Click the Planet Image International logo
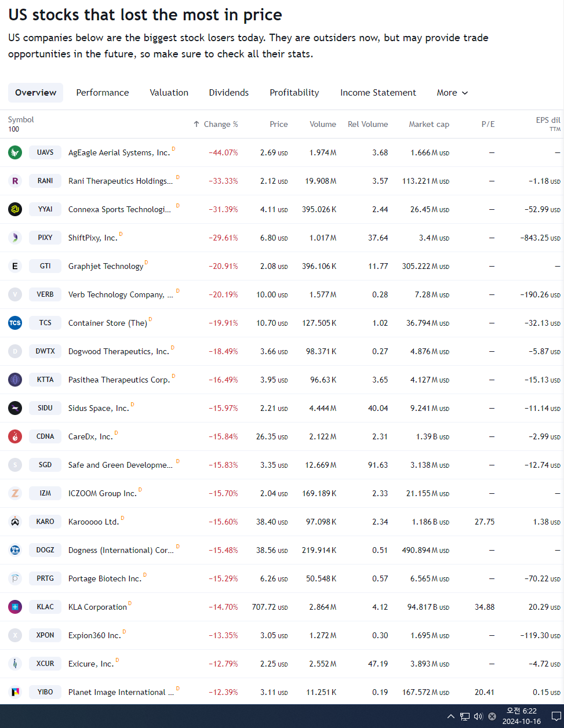The image size is (564, 728). (15, 692)
